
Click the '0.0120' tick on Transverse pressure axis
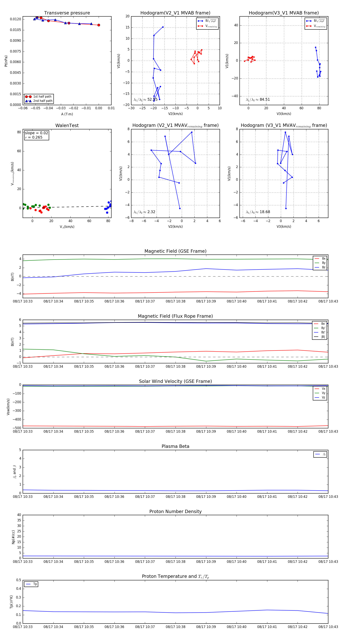[x=15, y=19]
